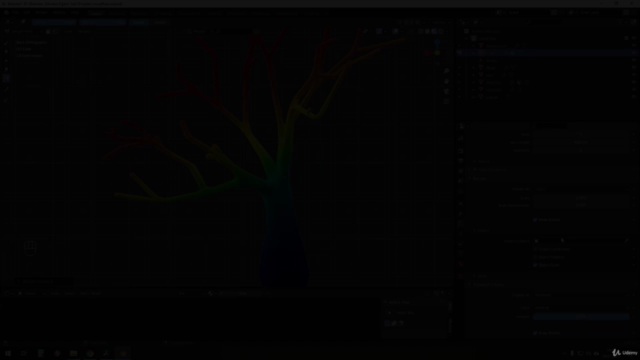Open the outliner filter funnel
The width and height of the screenshot is (640, 360).
(621, 22)
